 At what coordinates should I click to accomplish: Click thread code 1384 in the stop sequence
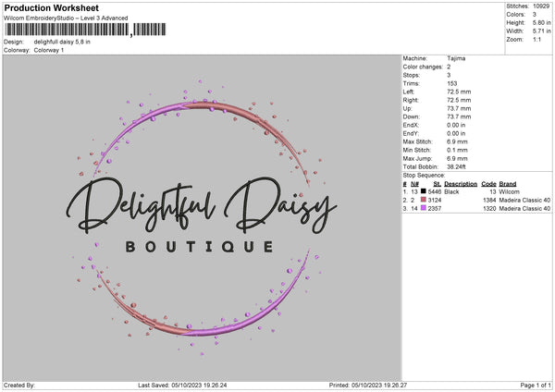tap(489, 201)
